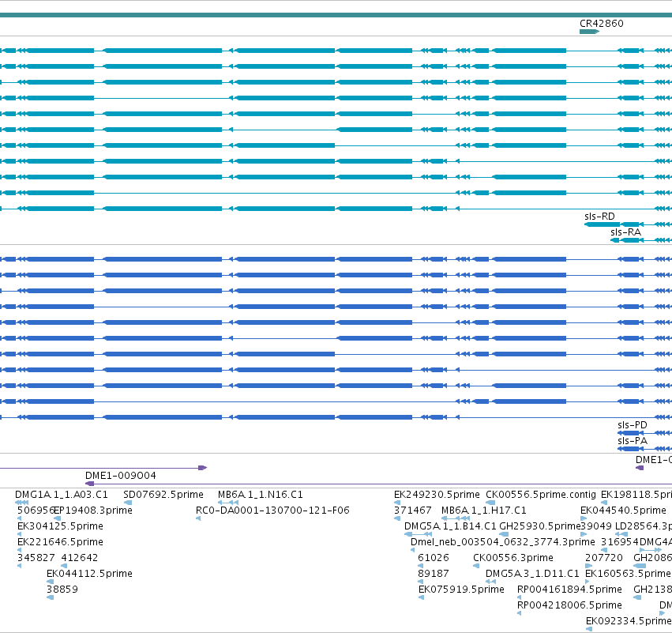Screen dimensions: 672x633
Task: Select the 207720 feature label
Action: (x=604, y=557)
